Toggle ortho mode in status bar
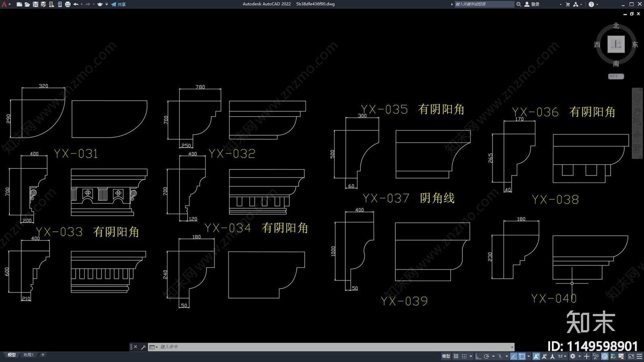644x362 pixels. [x=478, y=356]
